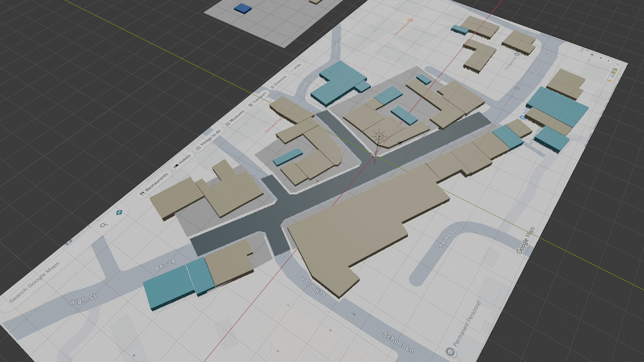Screen dimensions: 644x362
Task: Select the Things to do chip
Action: click(209, 139)
